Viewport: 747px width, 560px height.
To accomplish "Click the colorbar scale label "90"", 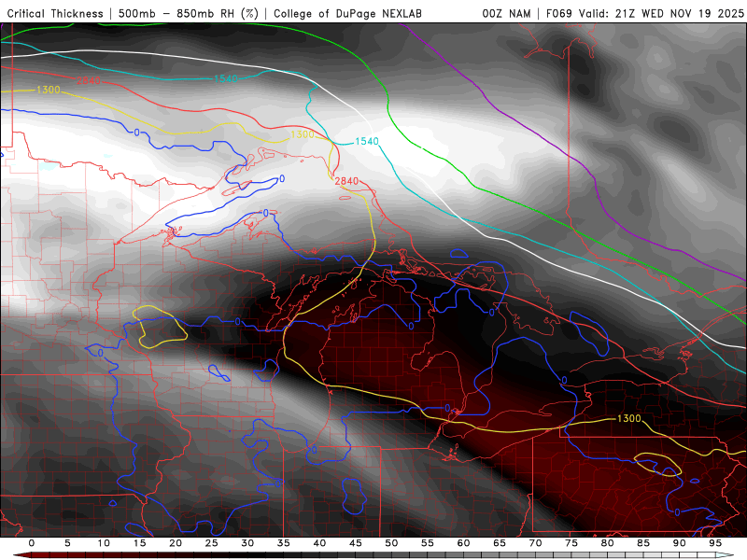I will tap(680, 543).
